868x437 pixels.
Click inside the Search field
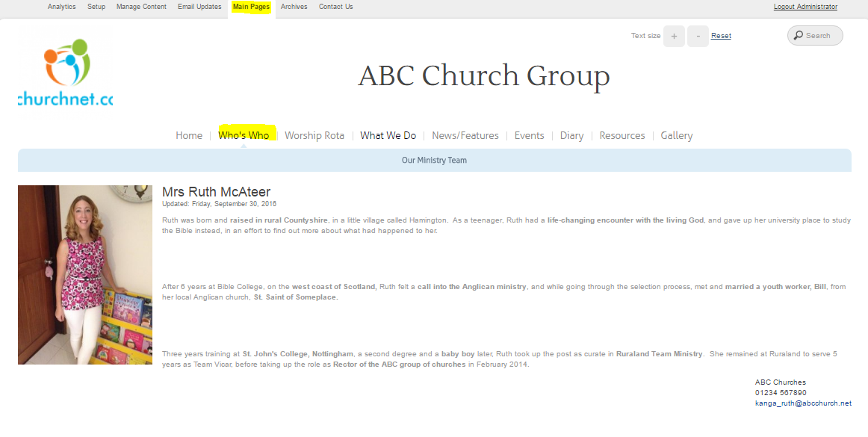(x=821, y=36)
